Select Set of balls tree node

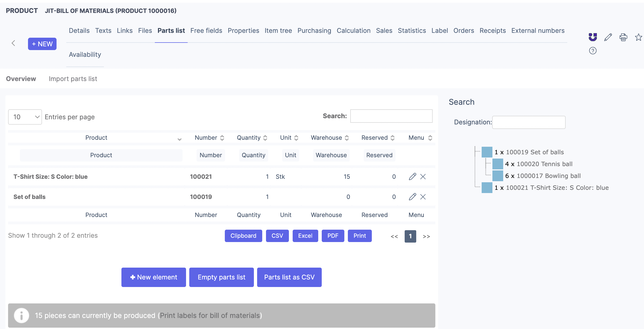coord(534,152)
